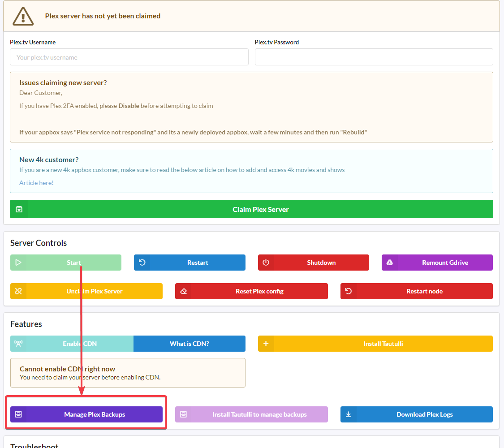Click the "New 4k customer?" heading
This screenshot has width=504, height=448.
[49, 160]
